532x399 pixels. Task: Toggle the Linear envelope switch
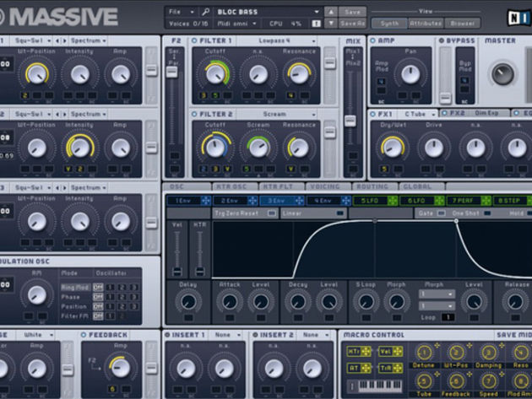(x=339, y=213)
